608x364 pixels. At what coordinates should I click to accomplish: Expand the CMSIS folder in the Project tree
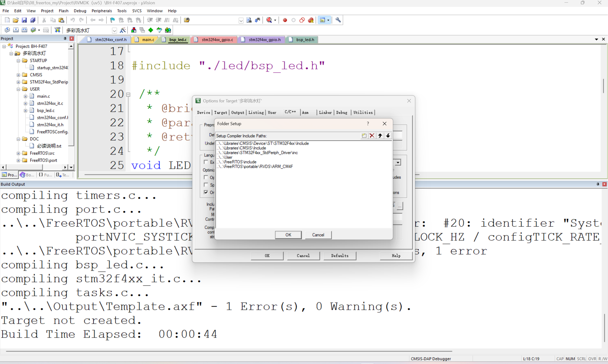pyautogui.click(x=18, y=75)
